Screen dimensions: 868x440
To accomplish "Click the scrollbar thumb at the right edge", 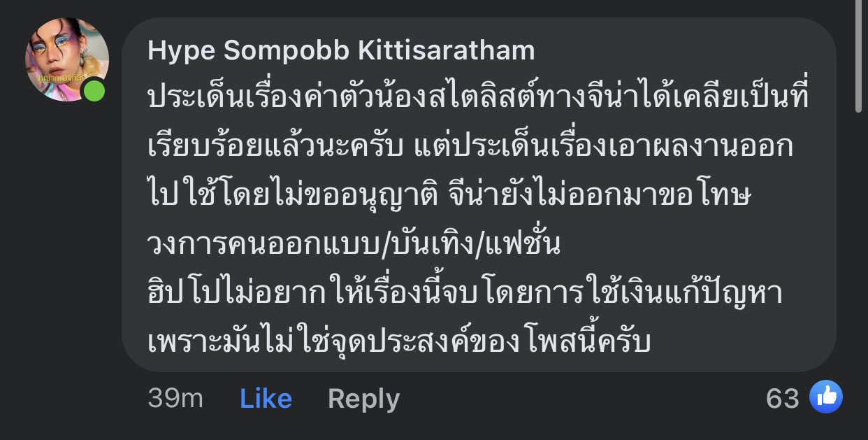I will click(859, 56).
